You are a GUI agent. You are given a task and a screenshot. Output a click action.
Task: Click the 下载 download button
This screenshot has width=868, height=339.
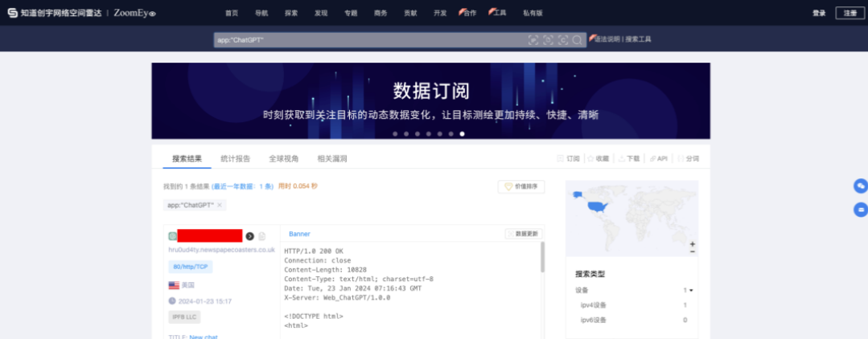tap(629, 159)
